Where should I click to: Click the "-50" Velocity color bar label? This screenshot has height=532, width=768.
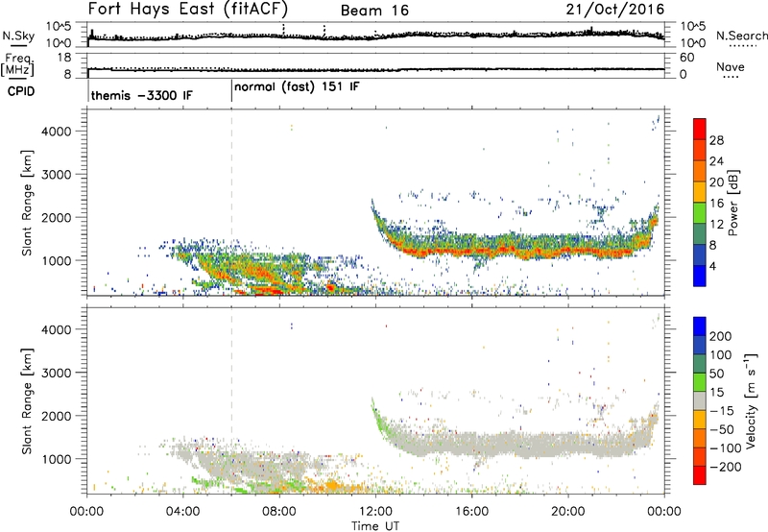722,429
